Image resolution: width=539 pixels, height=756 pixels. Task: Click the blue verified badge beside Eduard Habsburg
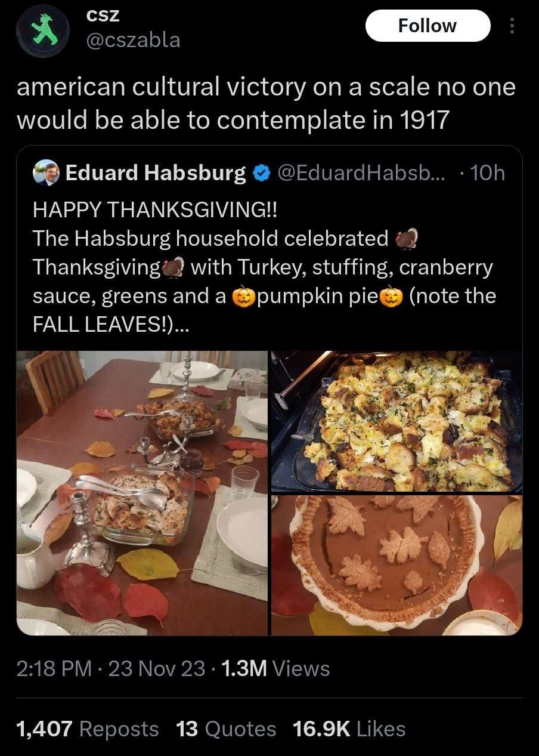(x=260, y=173)
